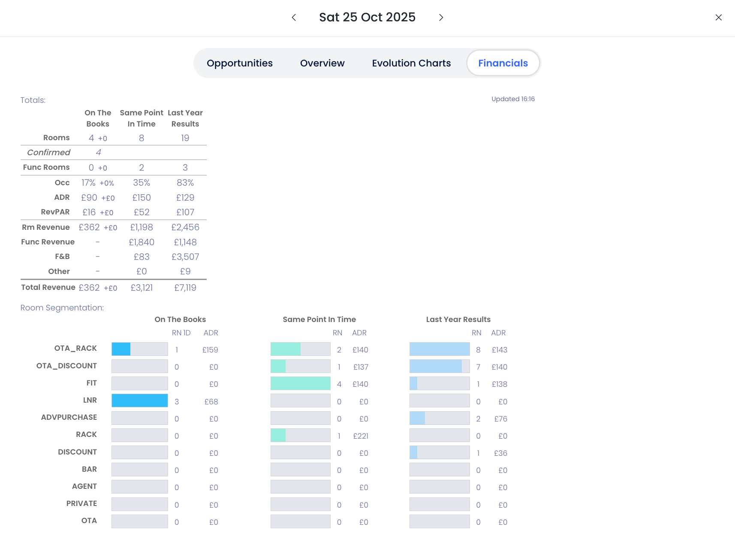
Task: Click the Confirmed rooms row
Action: tap(48, 153)
